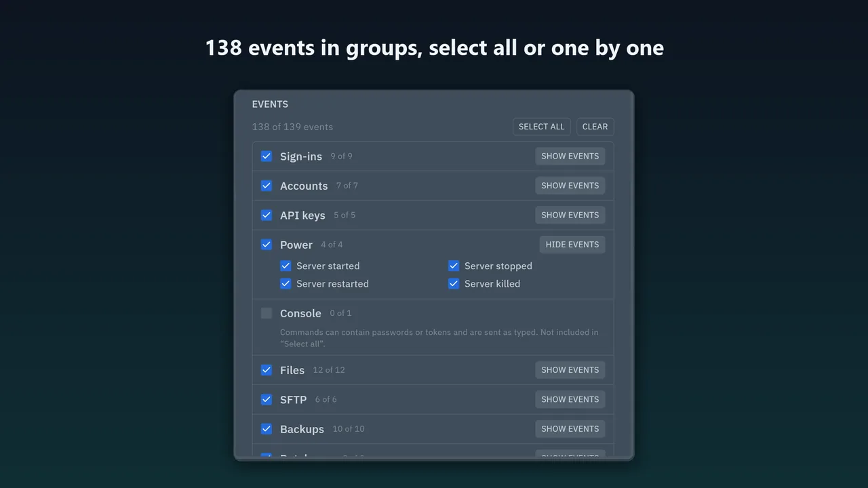Enable the Console group checkbox

[267, 313]
